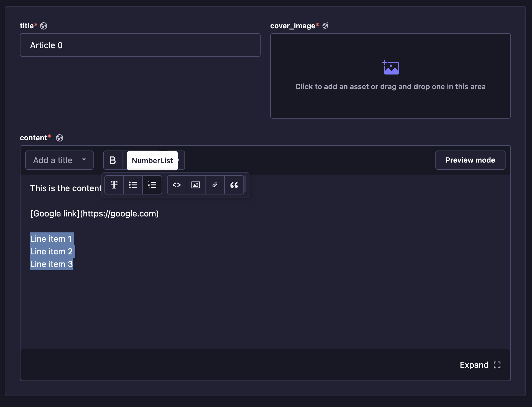The width and height of the screenshot is (532, 407).
Task: Click the globe icon beside content label
Action: (59, 138)
